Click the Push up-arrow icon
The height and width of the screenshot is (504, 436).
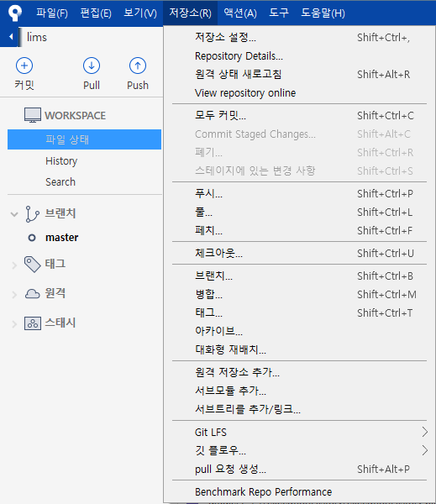pos(138,66)
